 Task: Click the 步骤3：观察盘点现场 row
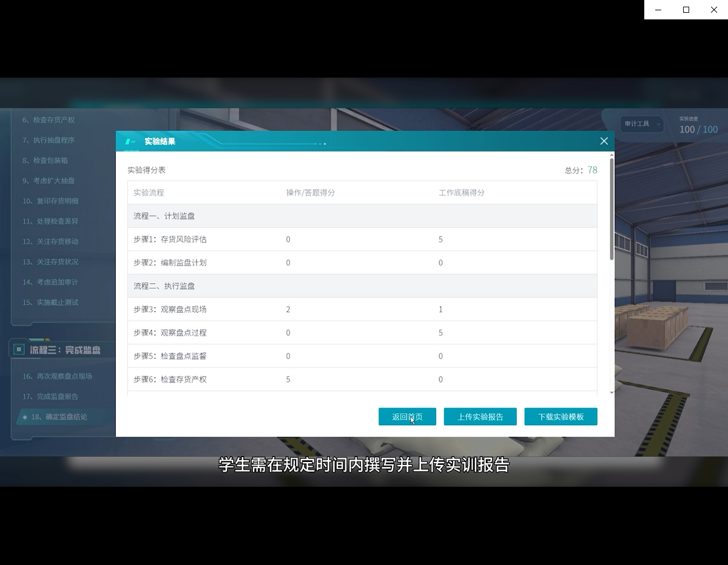(x=362, y=309)
